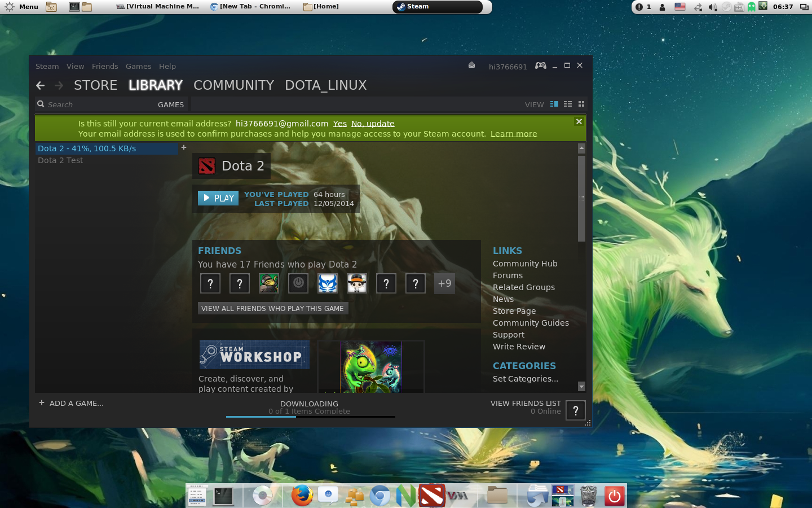Viewport: 812px width, 508px height.
Task: Click the Write Review link
Action: point(519,347)
